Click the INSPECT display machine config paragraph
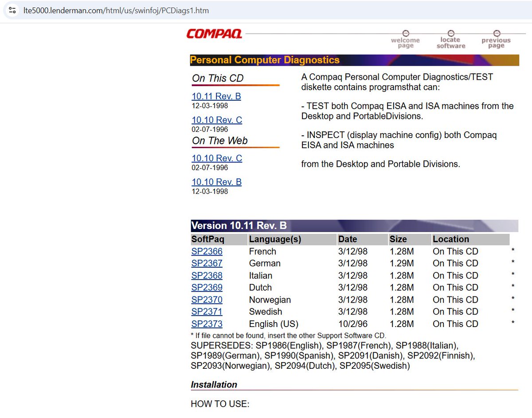 point(399,140)
